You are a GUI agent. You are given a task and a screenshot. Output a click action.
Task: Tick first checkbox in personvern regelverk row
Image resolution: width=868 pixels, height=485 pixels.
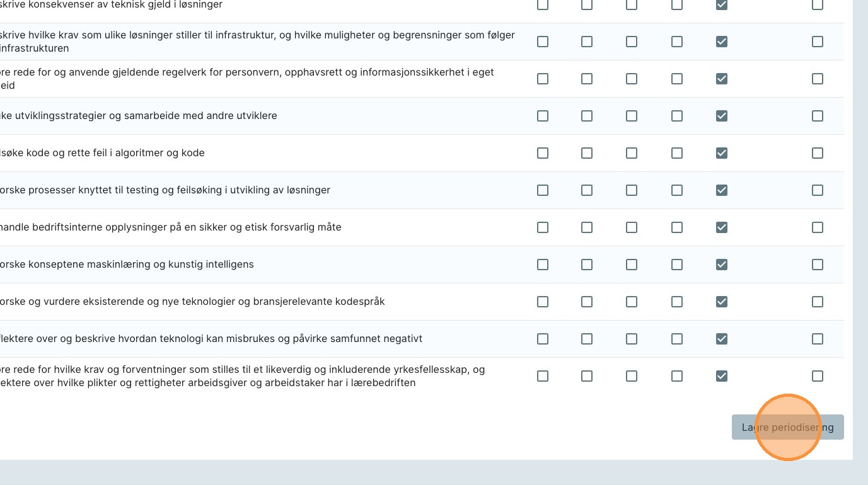tap(543, 79)
